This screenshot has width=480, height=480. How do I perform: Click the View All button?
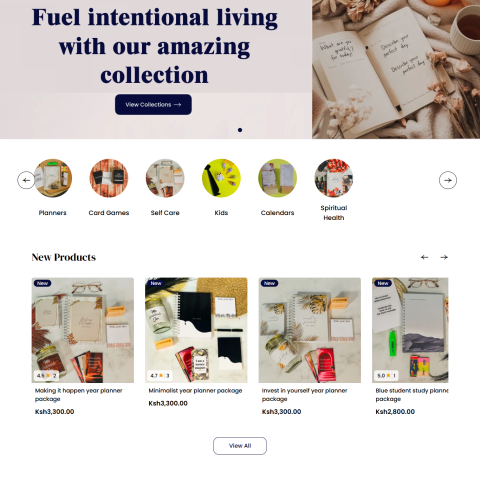pos(240,446)
